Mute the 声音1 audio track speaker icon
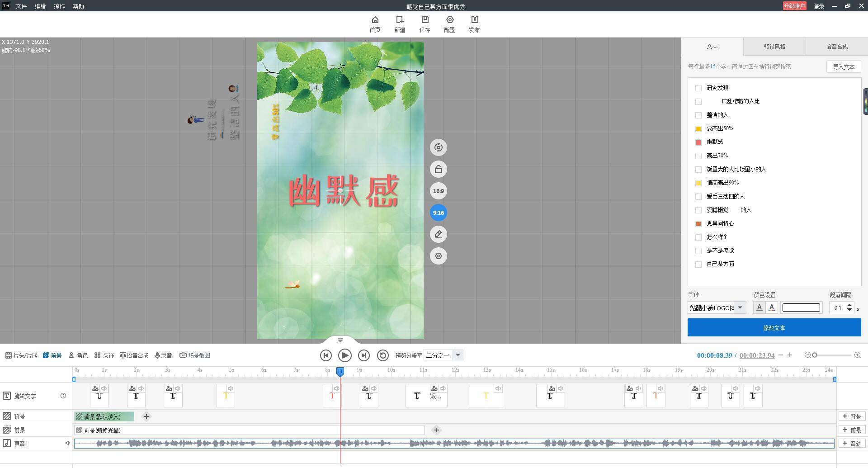Screen dimensions: 868x468 (68, 444)
